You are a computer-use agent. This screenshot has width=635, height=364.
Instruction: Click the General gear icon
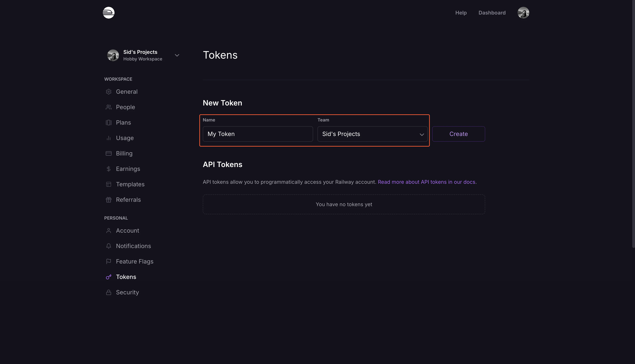point(108,92)
